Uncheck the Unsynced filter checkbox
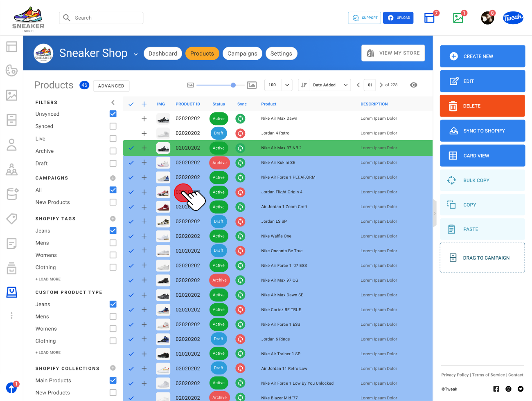The image size is (532, 401). pyautogui.click(x=113, y=114)
